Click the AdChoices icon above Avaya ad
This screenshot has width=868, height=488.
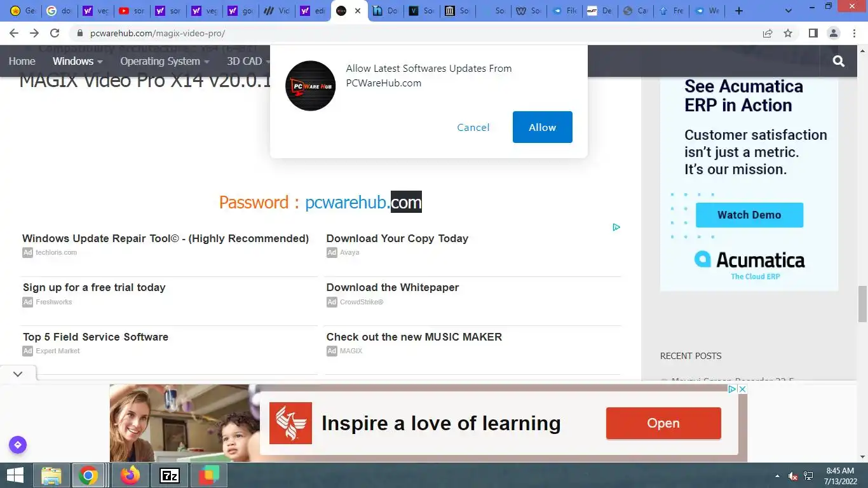pyautogui.click(x=616, y=227)
